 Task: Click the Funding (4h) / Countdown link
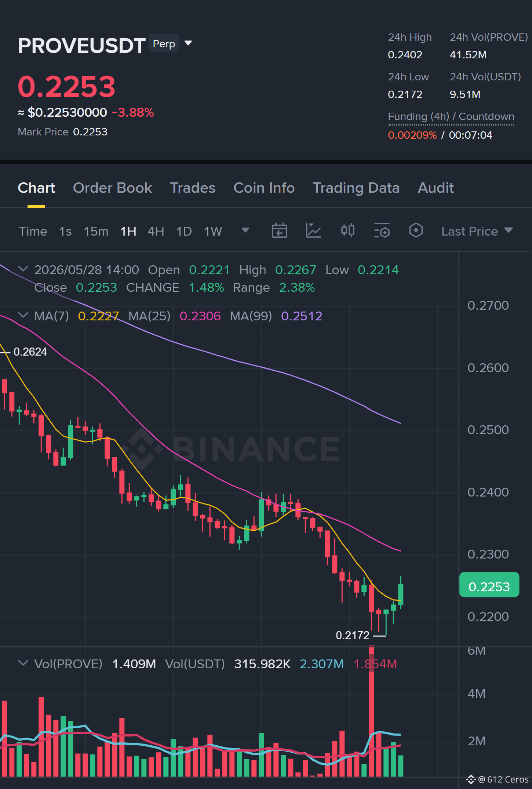(451, 117)
